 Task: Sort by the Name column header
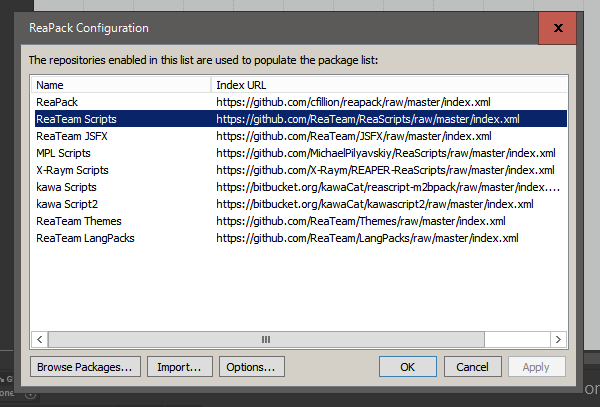[121, 85]
